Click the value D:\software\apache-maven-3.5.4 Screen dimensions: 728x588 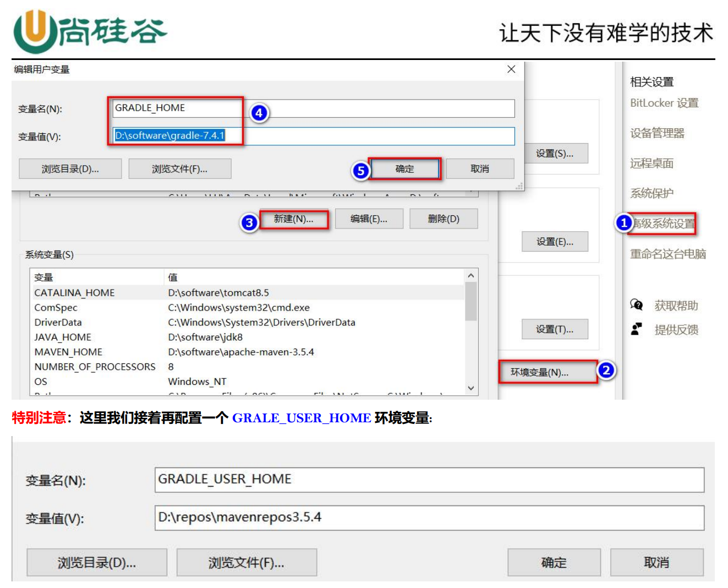click(x=241, y=352)
